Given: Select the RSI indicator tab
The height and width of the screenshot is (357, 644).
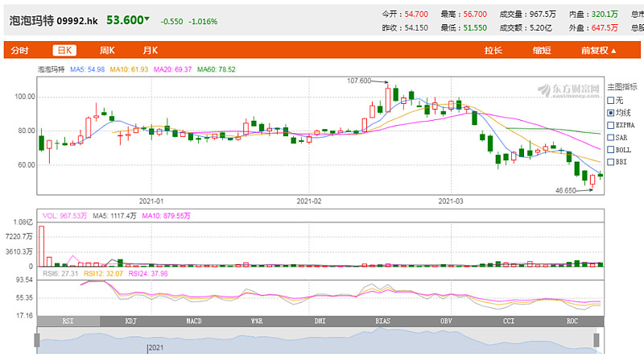Looking at the screenshot, I should 68,322.
